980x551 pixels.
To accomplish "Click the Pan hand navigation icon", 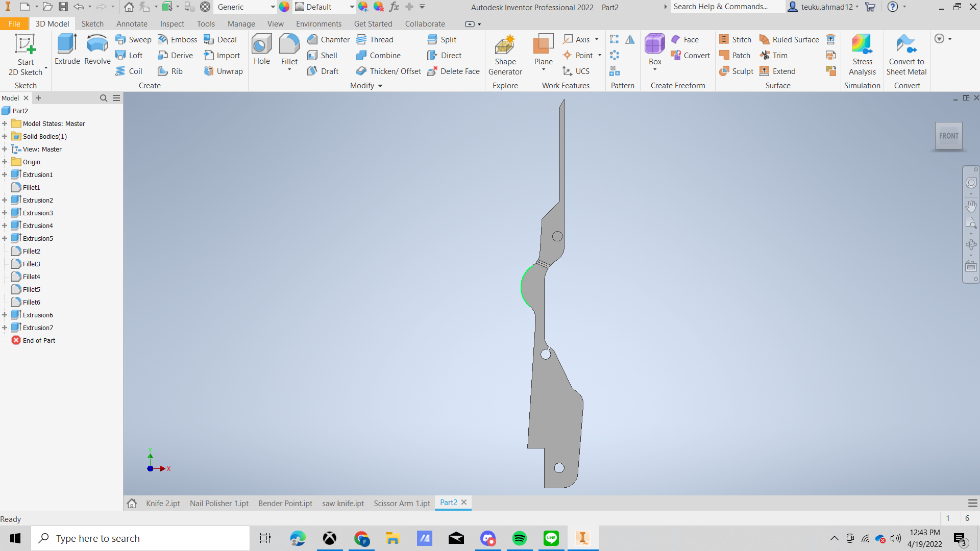I will coord(971,206).
